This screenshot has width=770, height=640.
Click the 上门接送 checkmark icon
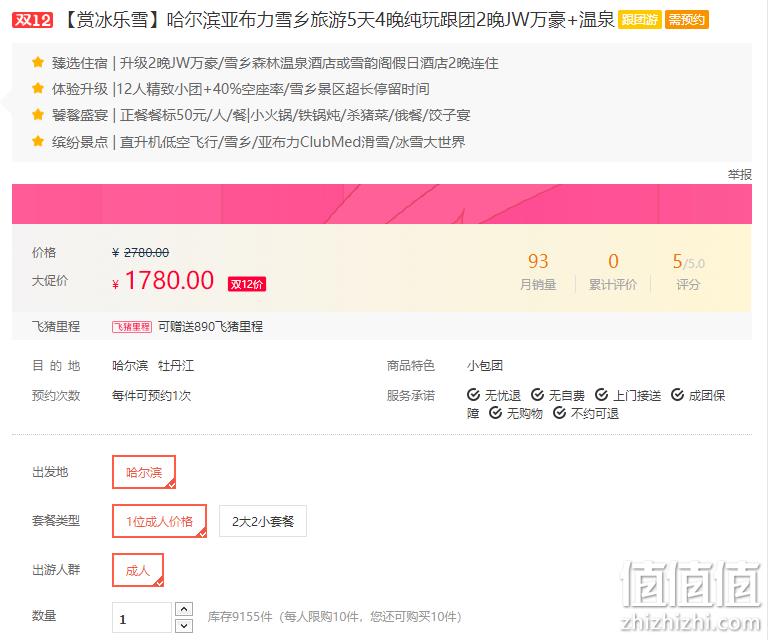(602, 394)
